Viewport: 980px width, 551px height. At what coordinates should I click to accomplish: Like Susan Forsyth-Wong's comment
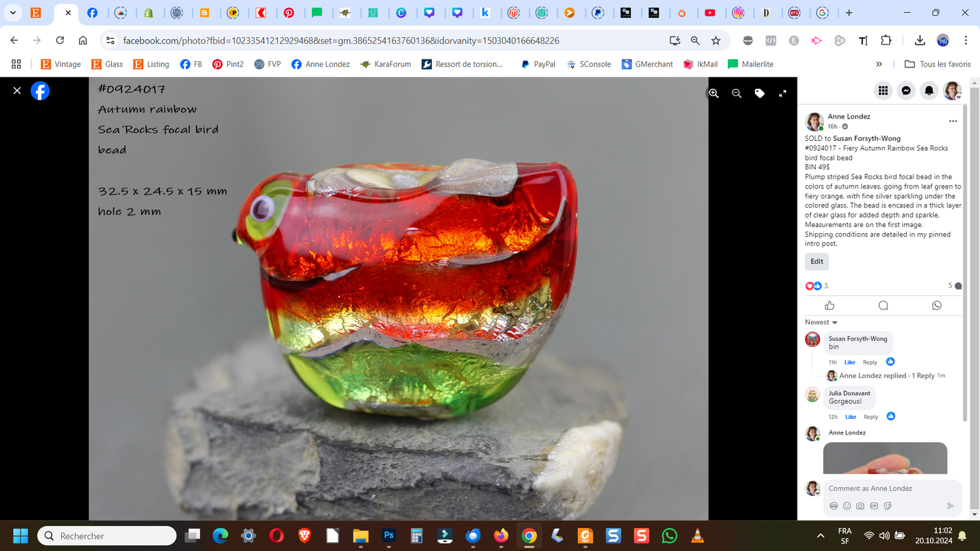click(x=890, y=361)
